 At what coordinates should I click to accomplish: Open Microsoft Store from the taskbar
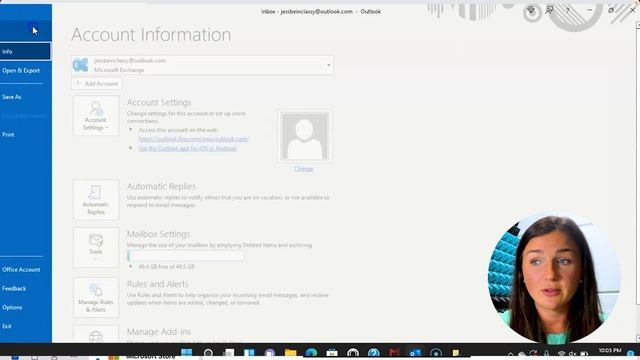(x=332, y=353)
